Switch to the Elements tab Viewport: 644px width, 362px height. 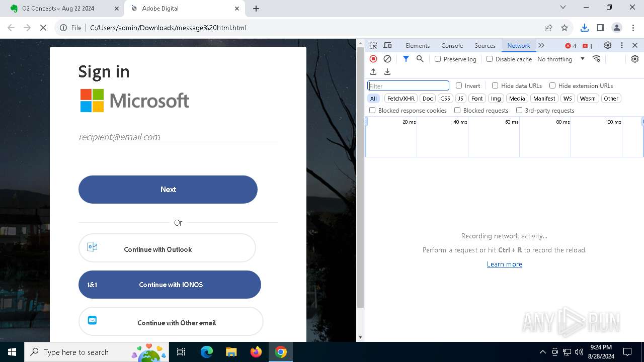tap(418, 45)
